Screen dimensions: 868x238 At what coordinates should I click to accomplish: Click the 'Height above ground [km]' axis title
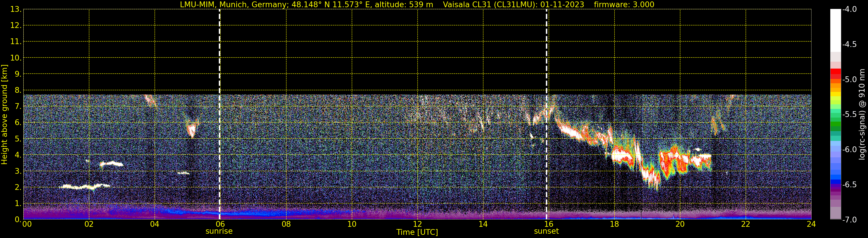4,115
